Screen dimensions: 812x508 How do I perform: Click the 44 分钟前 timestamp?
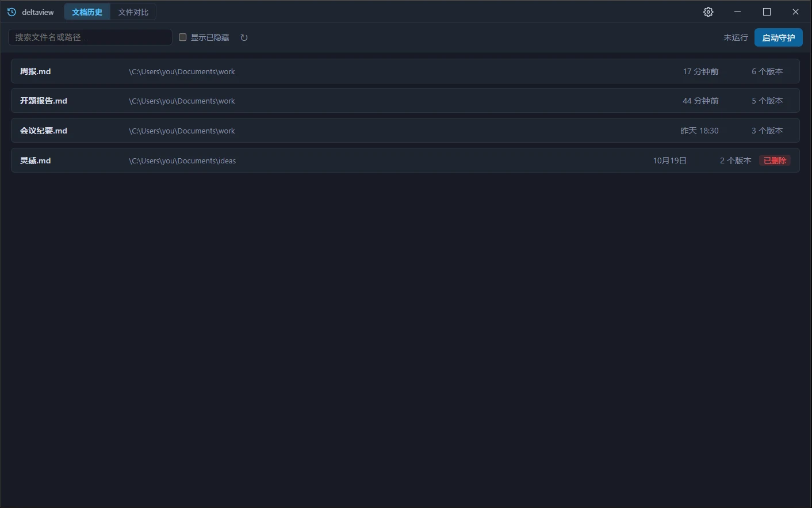tap(700, 101)
